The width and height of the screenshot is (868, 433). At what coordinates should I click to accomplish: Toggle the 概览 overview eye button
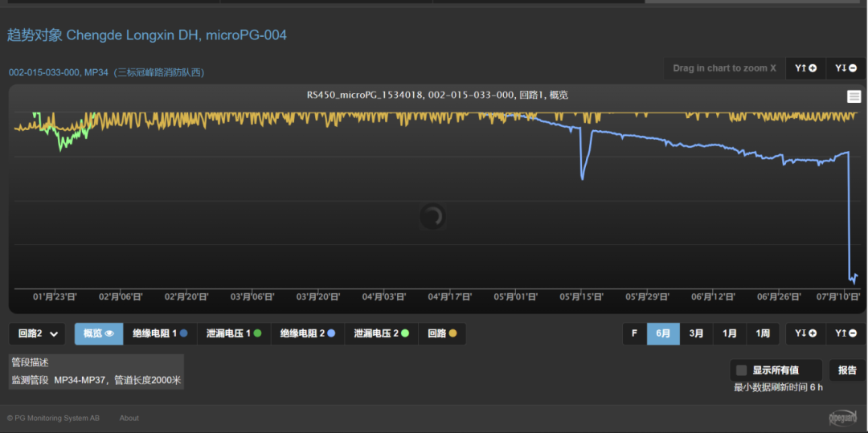(99, 333)
